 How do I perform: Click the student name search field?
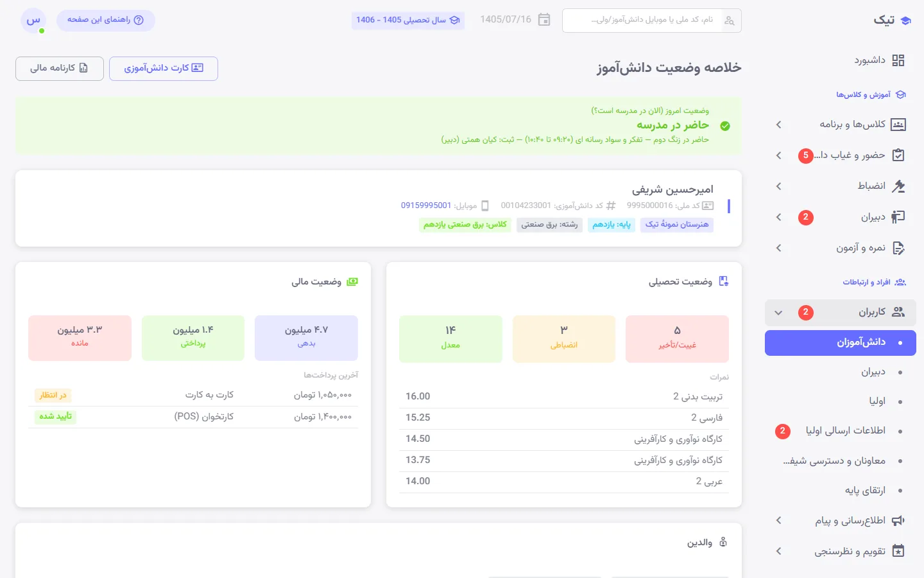pos(652,21)
